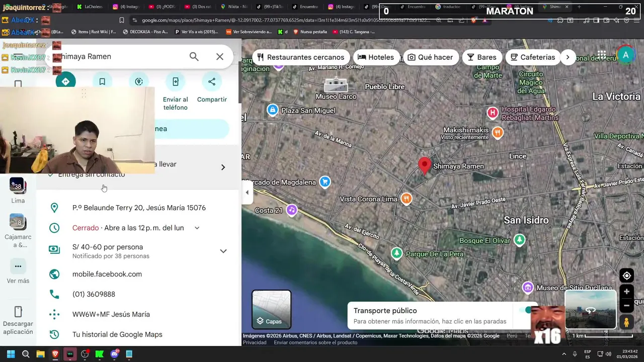Collapse the side panel arrow handle
The image size is (644, 362).
click(x=247, y=193)
